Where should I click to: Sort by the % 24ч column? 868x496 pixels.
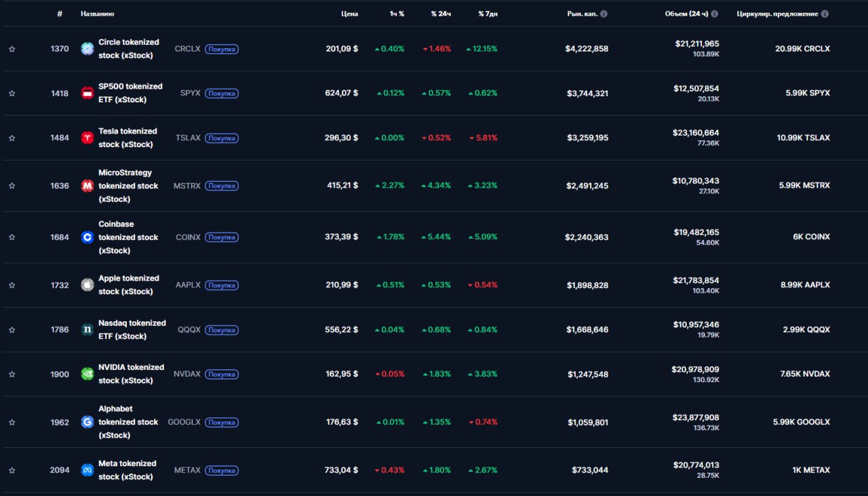(441, 14)
